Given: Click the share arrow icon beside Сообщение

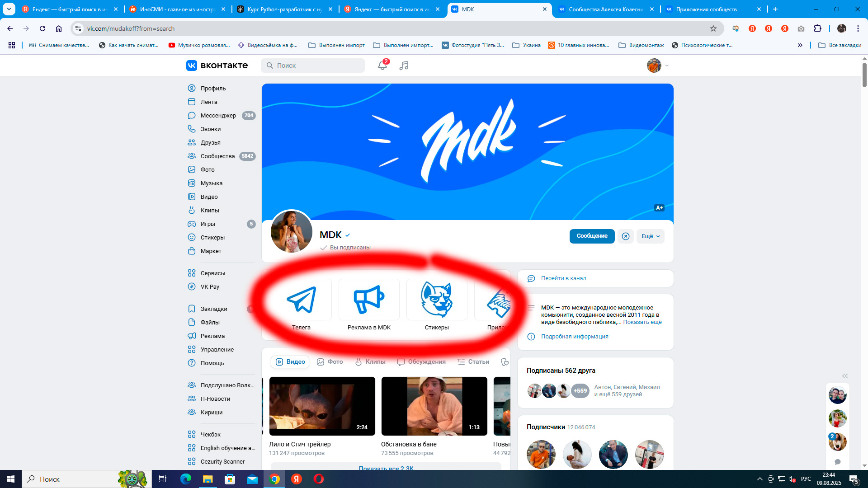Looking at the screenshot, I should pyautogui.click(x=626, y=236).
